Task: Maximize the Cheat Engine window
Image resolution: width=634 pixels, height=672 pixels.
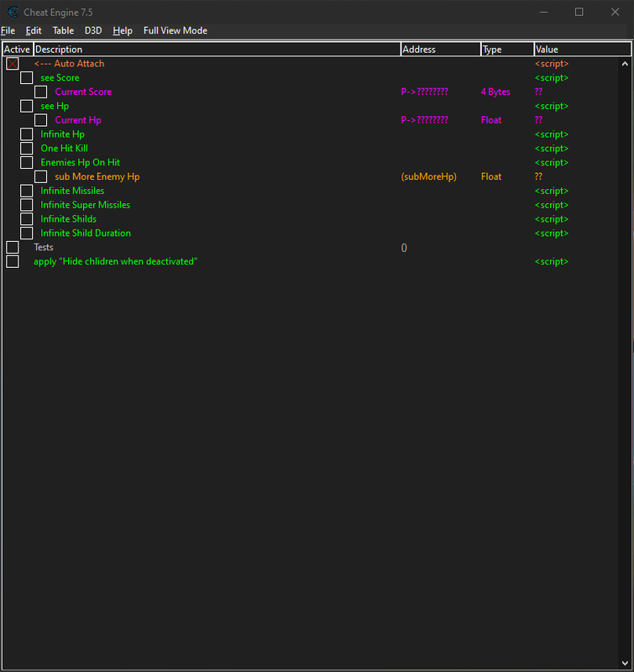Action: tap(579, 12)
